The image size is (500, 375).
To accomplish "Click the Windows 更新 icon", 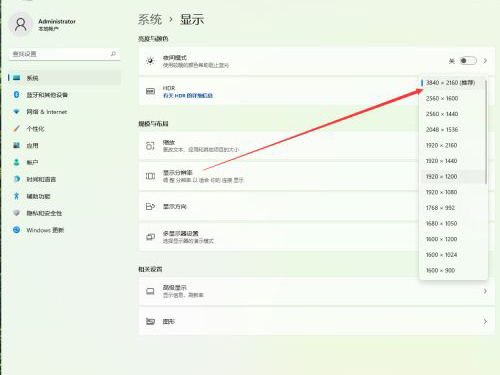I will pos(16,230).
